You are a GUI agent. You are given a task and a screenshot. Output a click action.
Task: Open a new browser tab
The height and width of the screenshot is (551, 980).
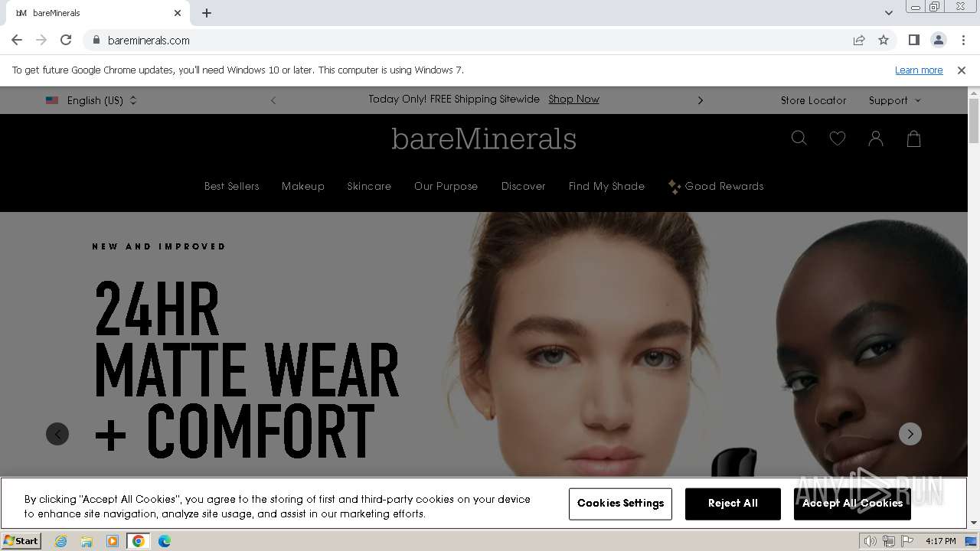pyautogui.click(x=207, y=13)
